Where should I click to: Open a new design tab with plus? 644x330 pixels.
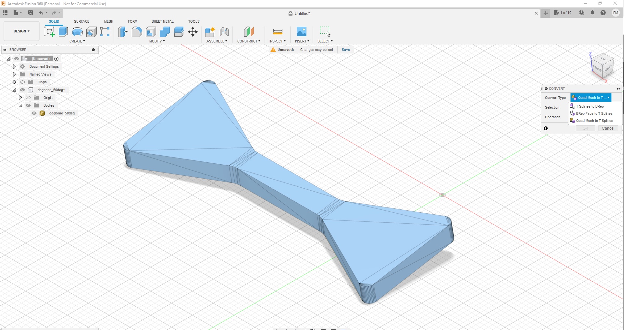point(546,13)
